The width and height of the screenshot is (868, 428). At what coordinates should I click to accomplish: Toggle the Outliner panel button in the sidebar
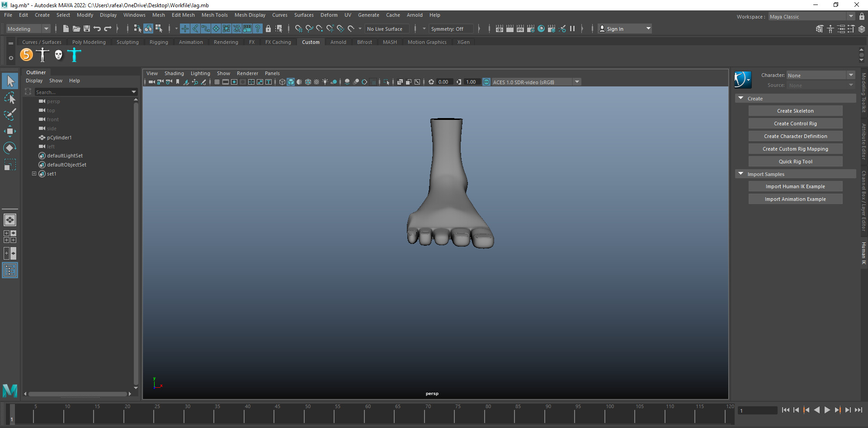tap(9, 271)
